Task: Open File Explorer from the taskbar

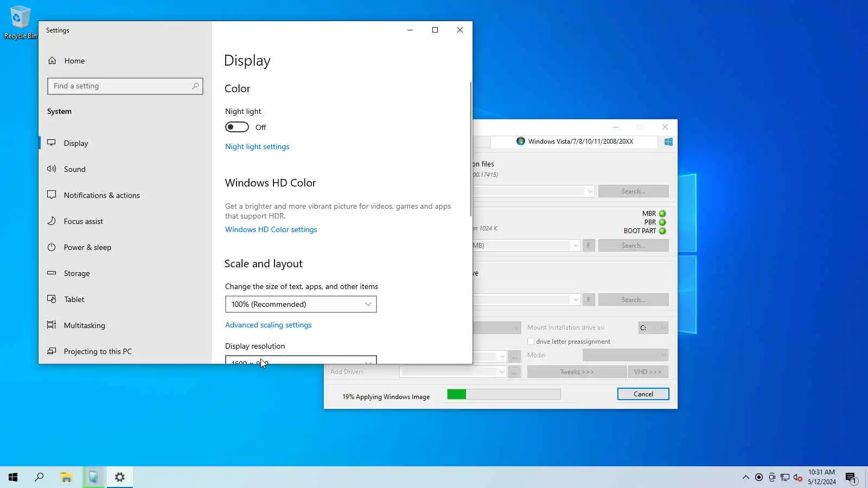Action: (66, 477)
